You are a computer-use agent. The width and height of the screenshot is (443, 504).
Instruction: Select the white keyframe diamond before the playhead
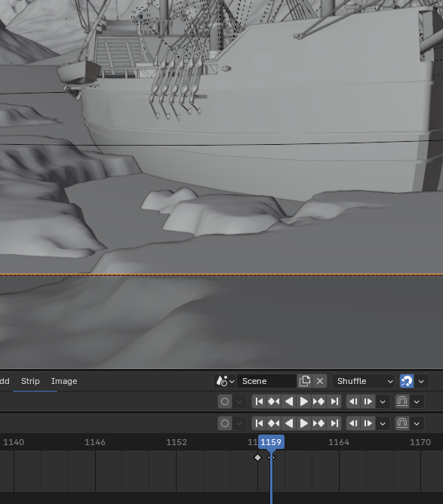pyautogui.click(x=257, y=457)
